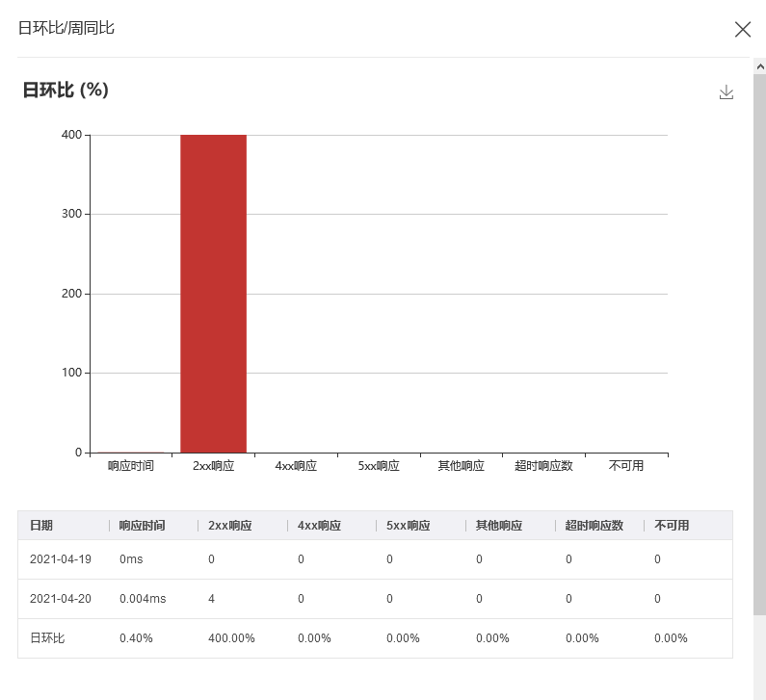Click the 4xx响应 axis label
The image size is (766, 700).
pos(296,466)
